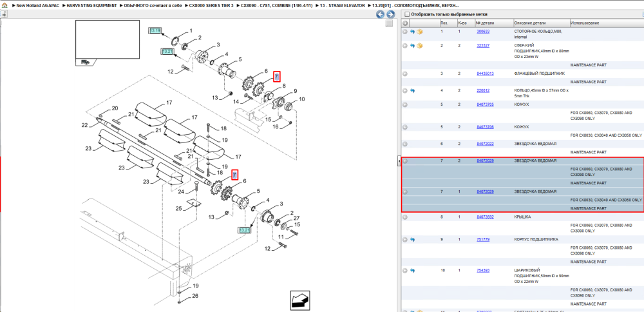
Task: Open 'New Holland AG APAC' breadcrumb
Action: coord(38,6)
